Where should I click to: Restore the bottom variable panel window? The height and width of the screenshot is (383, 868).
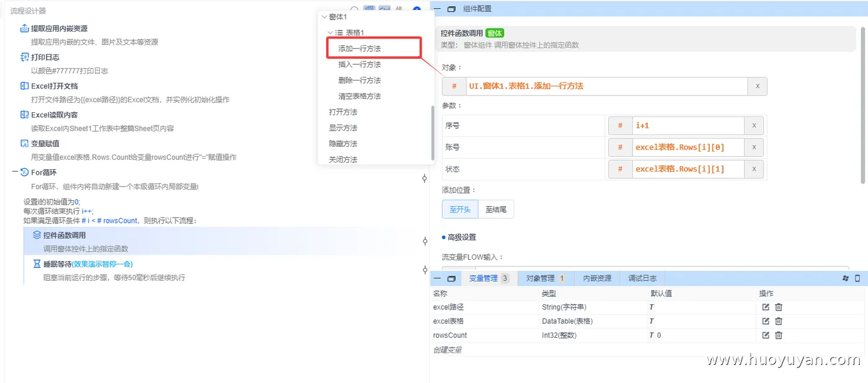coord(451,278)
